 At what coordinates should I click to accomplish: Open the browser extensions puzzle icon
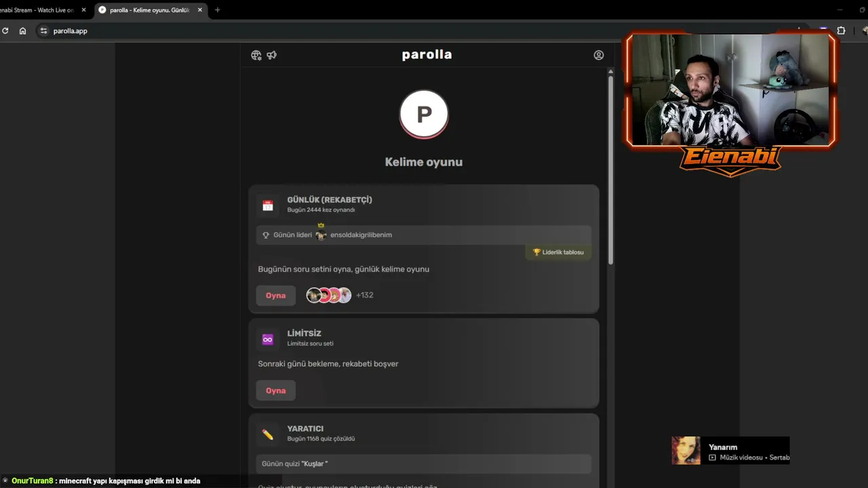841,30
